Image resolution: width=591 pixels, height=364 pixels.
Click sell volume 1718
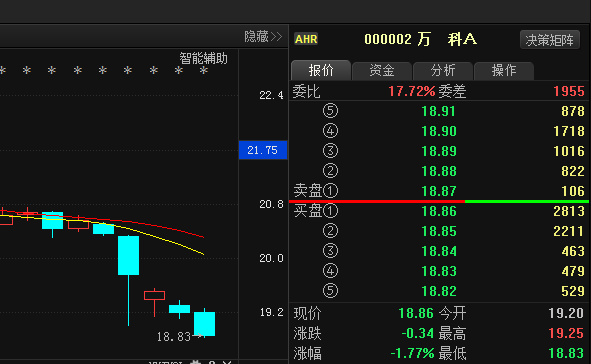(569, 131)
